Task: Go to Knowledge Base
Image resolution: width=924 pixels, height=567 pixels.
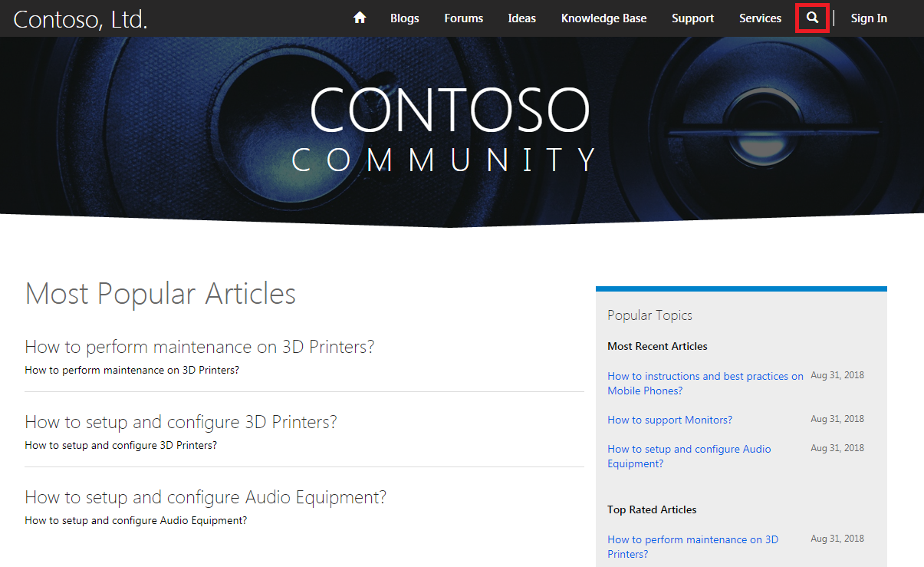Action: pyautogui.click(x=604, y=18)
